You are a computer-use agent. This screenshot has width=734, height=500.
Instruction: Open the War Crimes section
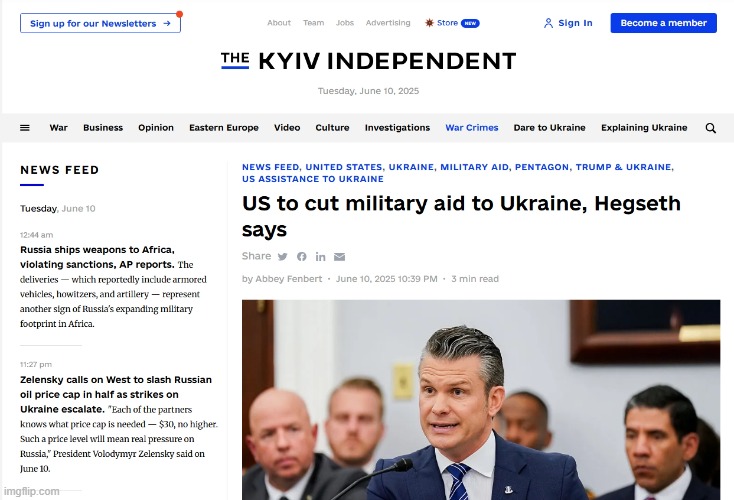point(471,127)
